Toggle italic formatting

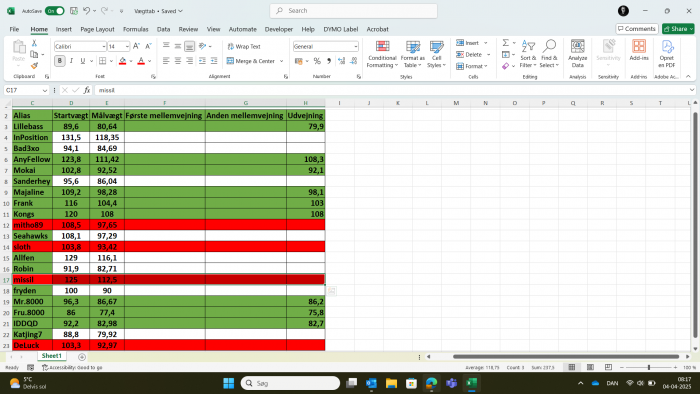point(71,61)
